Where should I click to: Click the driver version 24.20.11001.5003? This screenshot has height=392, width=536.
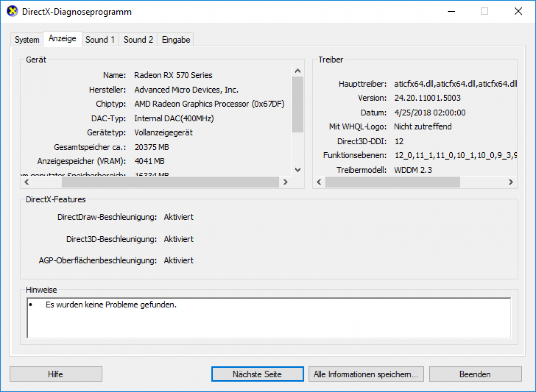427,98
